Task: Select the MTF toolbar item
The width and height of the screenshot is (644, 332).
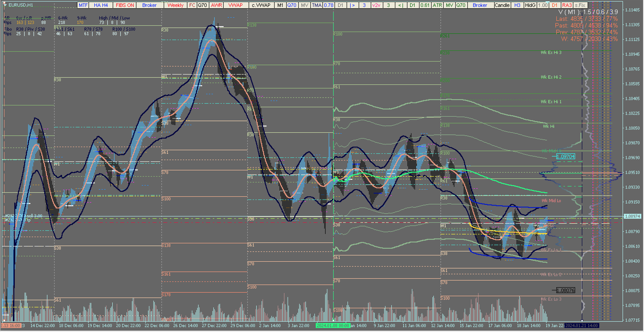Action: 83,5
